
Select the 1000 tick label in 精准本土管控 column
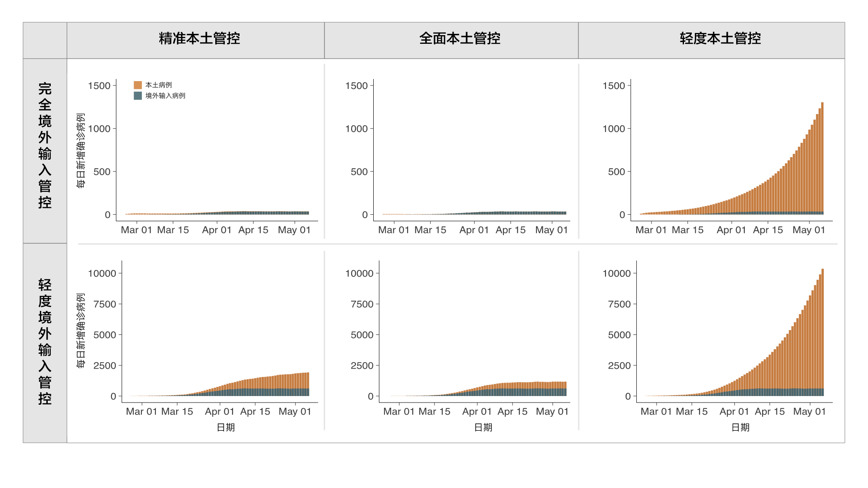pos(99,129)
